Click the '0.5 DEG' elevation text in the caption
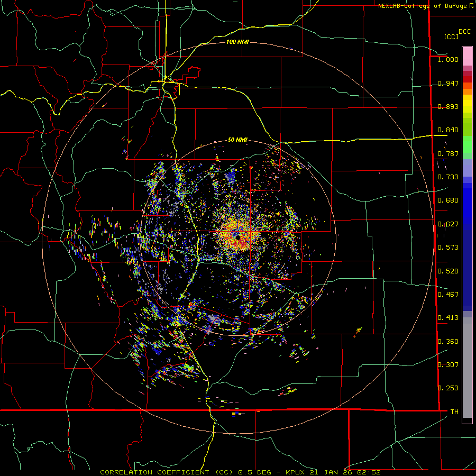This screenshot has height=476, width=476. coord(254,472)
